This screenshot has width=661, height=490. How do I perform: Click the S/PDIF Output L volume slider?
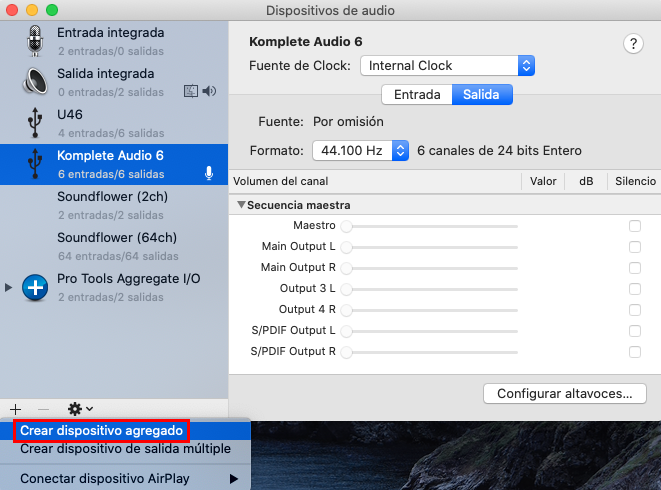429,331
